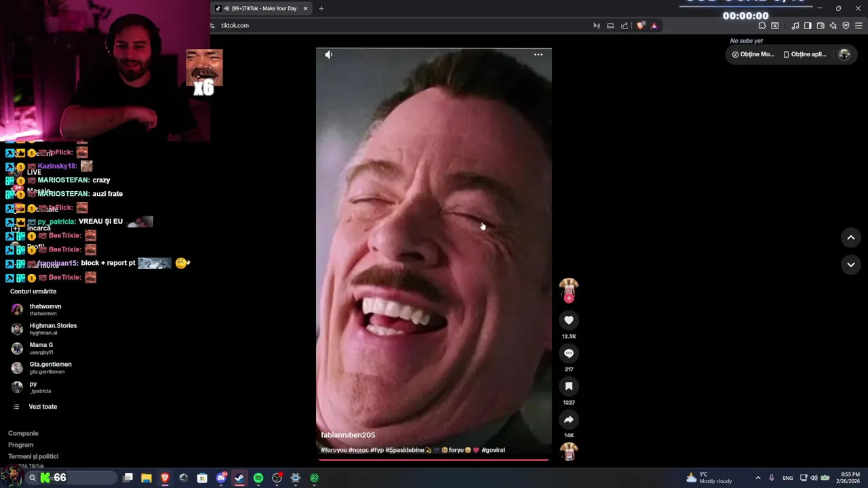Open Brave Rewards triangle icon
The height and width of the screenshot is (488, 868).
click(654, 26)
